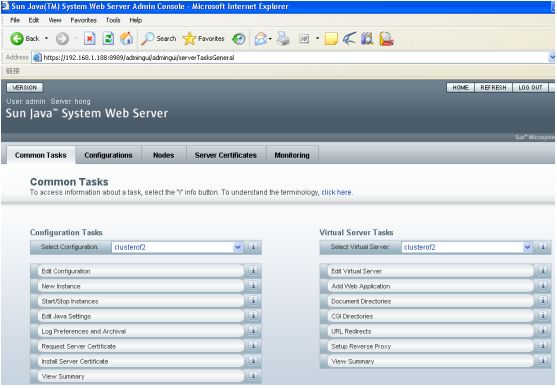Image resolution: width=557 pixels, height=388 pixels.
Task: Stop page loading with red X icon
Action: point(90,38)
